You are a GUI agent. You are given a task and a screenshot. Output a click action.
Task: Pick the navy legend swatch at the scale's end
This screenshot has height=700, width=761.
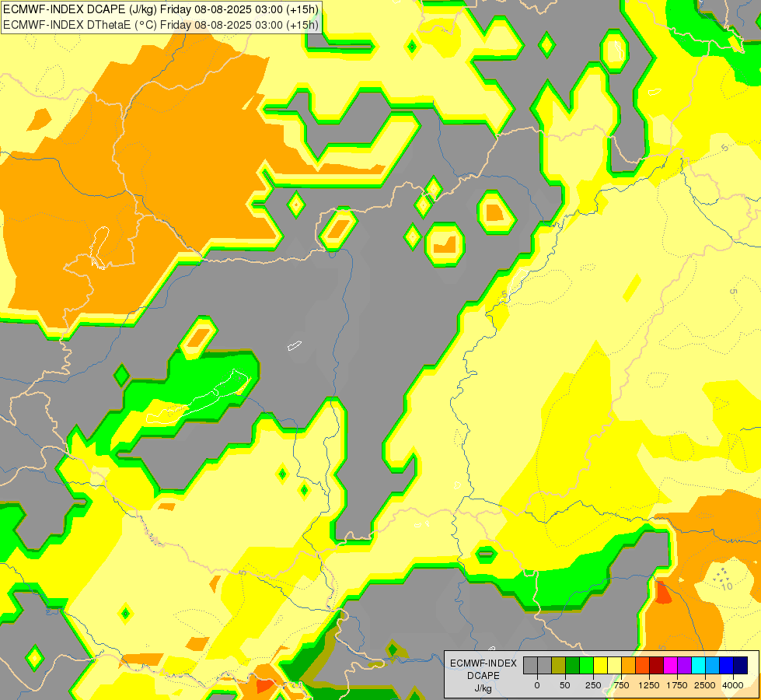[x=741, y=666]
